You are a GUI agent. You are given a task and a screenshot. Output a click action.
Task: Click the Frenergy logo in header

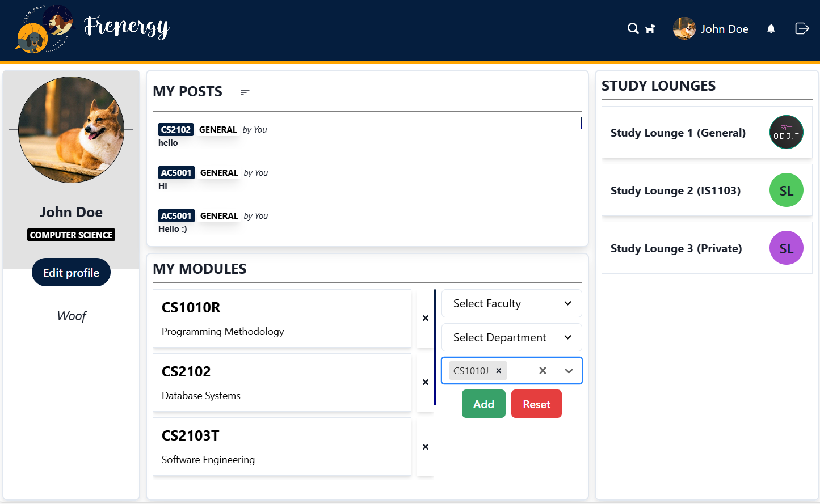click(92, 29)
